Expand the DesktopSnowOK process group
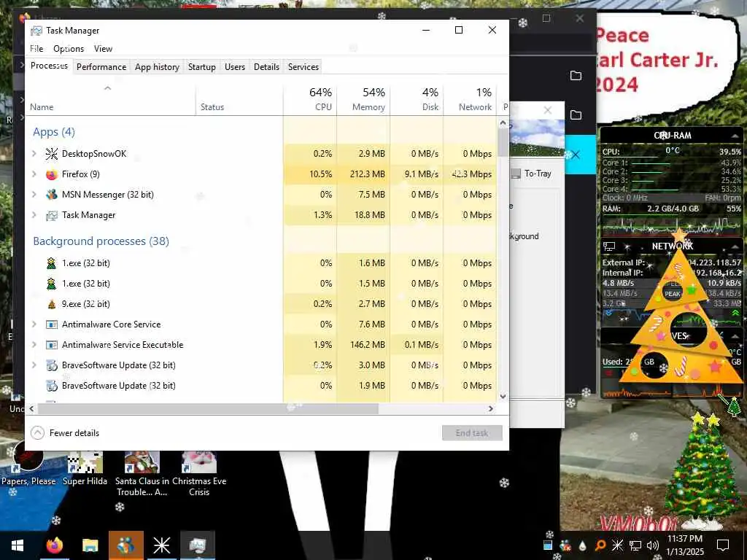The height and width of the screenshot is (560, 747). [34, 154]
